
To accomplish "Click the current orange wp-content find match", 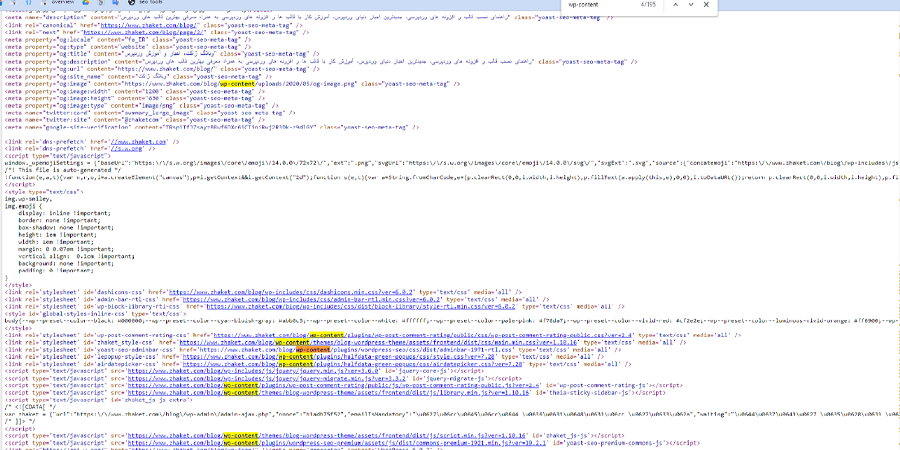I will coord(313,349).
